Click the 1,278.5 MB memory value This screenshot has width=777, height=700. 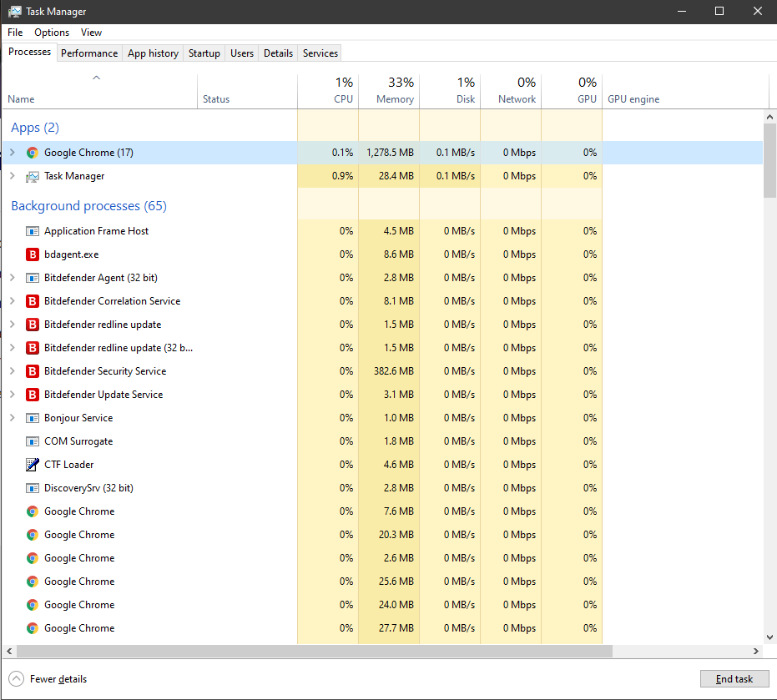pyautogui.click(x=390, y=153)
